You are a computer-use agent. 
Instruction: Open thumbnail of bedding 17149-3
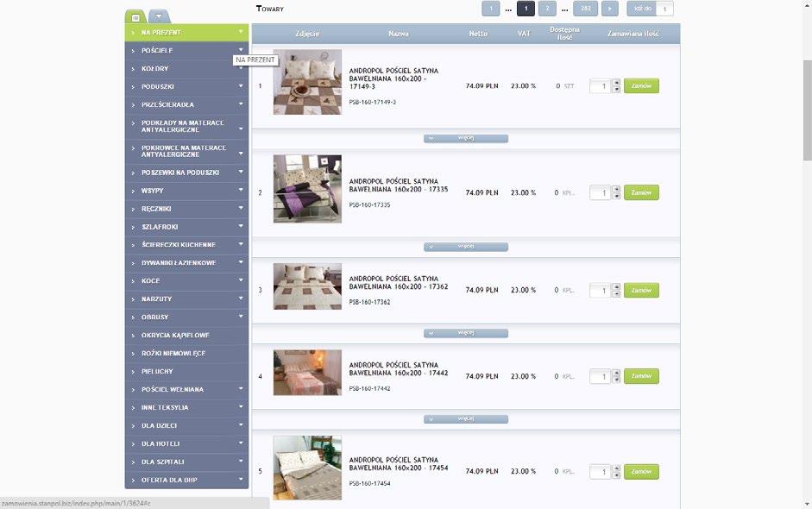307,82
